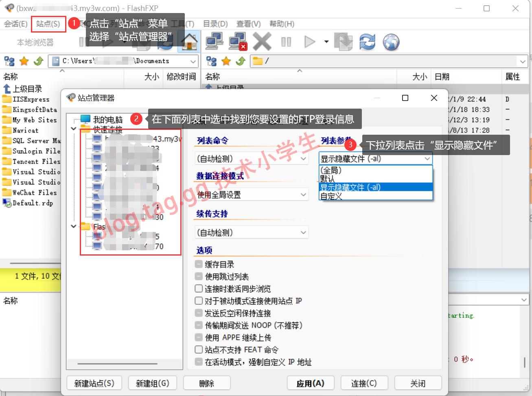This screenshot has width=532, height=396.
Task: Click the Refresh arrows icon
Action: [367, 42]
